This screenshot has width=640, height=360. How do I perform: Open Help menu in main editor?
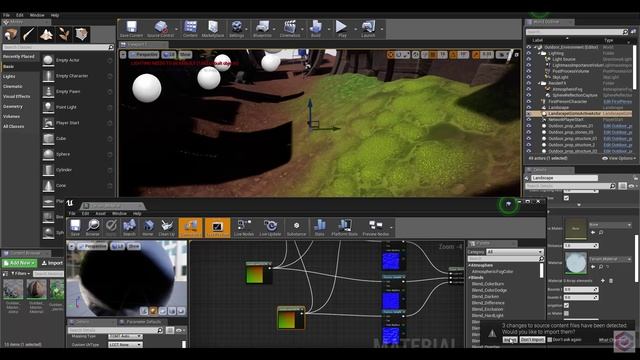[55, 15]
